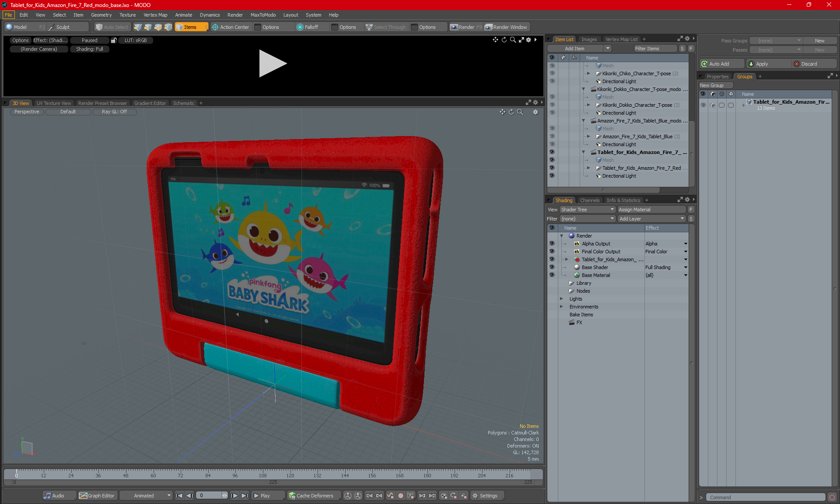Pan the render preview with move icon

click(x=495, y=40)
